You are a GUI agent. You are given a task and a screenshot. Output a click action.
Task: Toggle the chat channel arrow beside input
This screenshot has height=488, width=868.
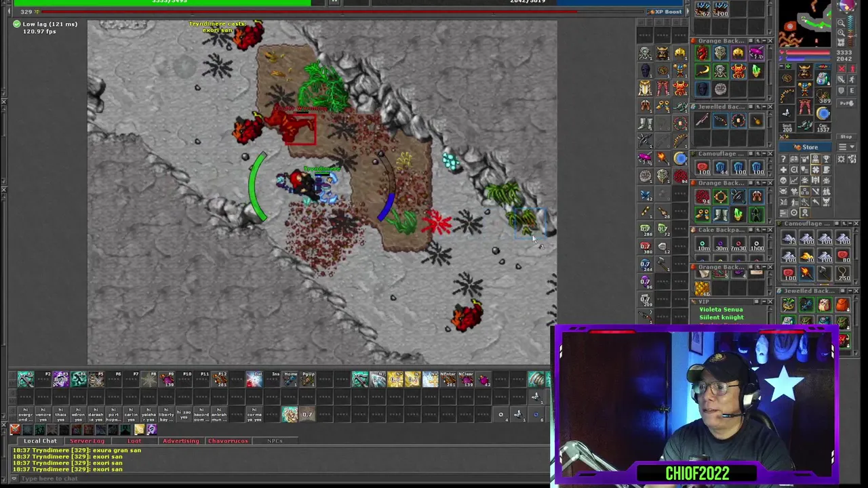point(13,479)
